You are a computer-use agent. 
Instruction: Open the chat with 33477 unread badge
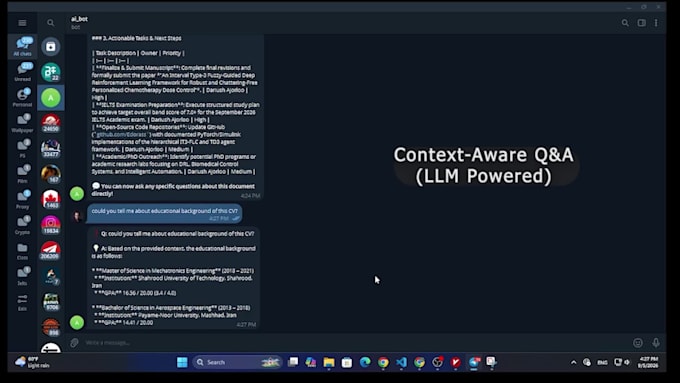click(51, 148)
